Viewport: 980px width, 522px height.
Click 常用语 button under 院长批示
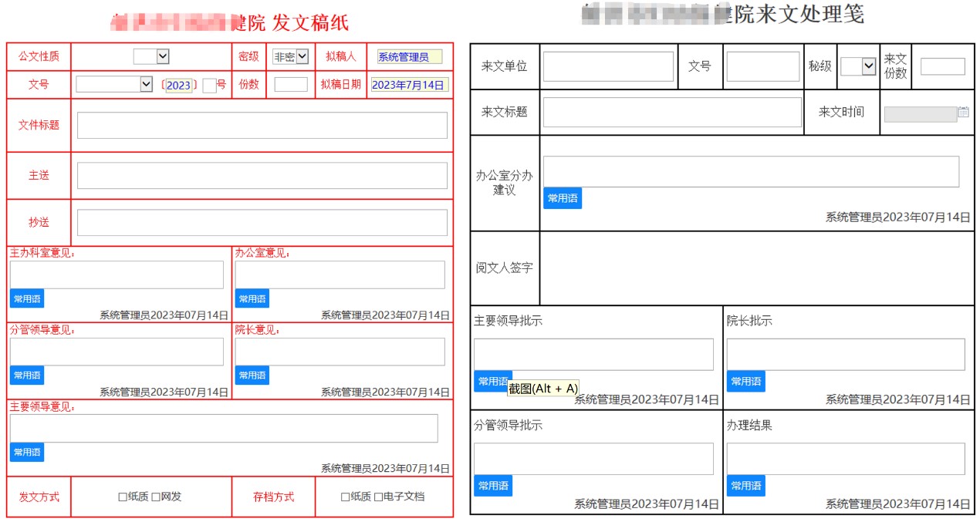pyautogui.click(x=746, y=381)
